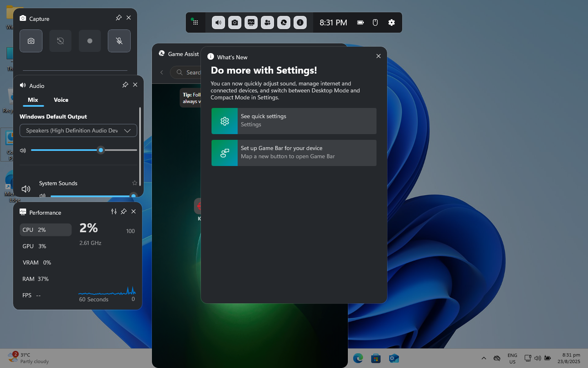Toggle the What's New info widget button
The width and height of the screenshot is (588, 368).
[300, 22]
